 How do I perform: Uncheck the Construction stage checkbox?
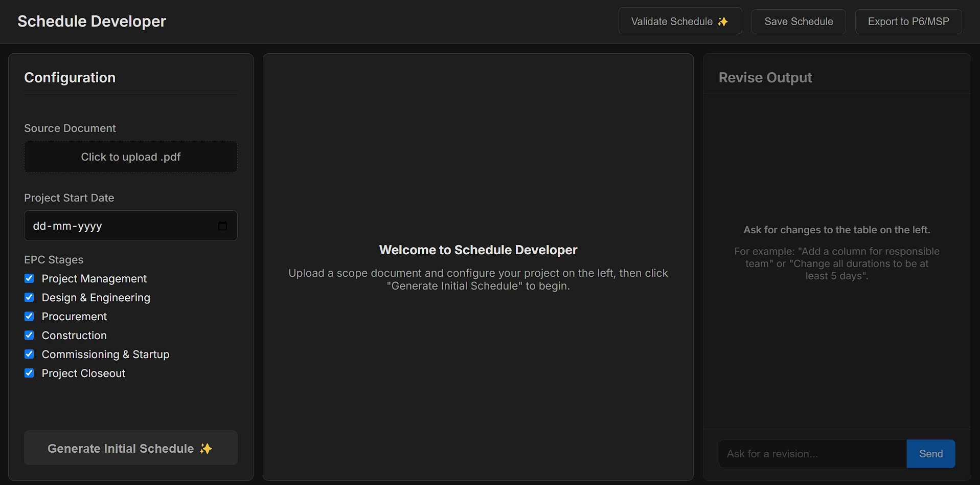coord(29,335)
